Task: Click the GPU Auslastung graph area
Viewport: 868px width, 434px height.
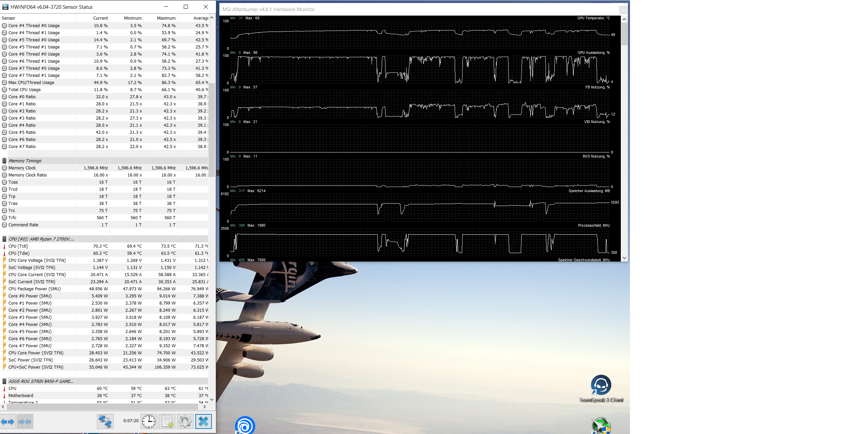Action: 420,69
